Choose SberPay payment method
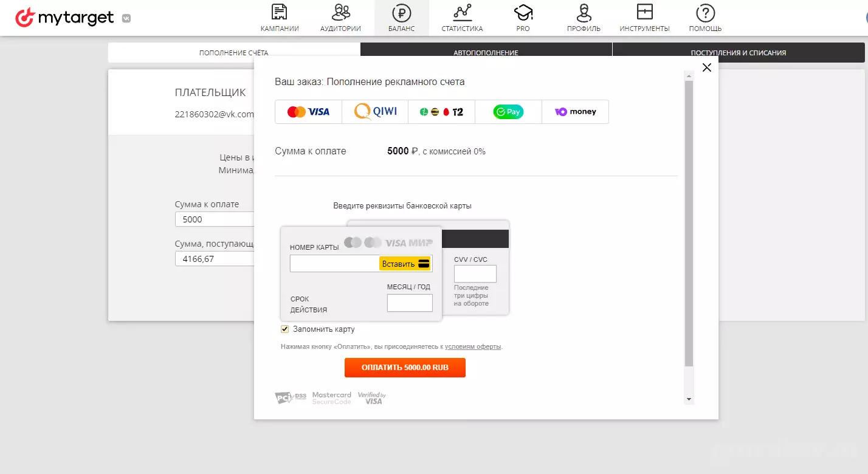 click(508, 112)
